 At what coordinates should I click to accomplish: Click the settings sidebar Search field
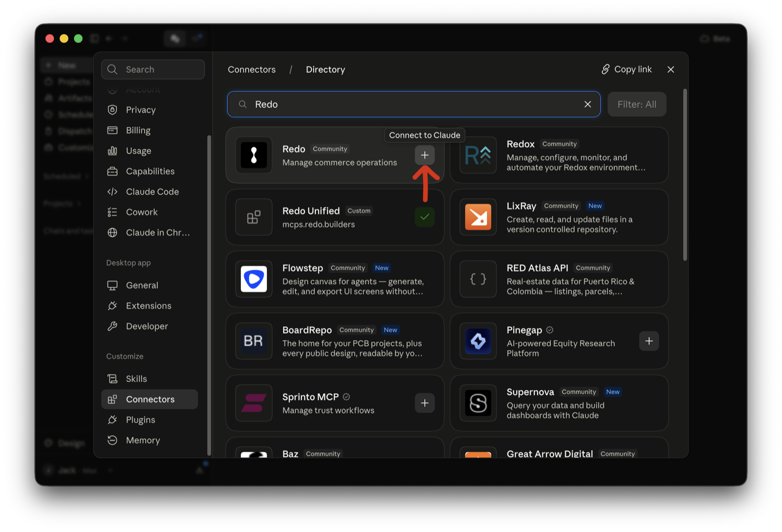pyautogui.click(x=153, y=70)
